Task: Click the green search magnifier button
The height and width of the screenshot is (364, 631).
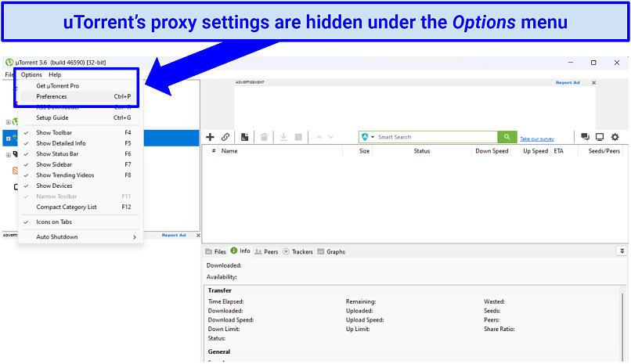Action: (508, 137)
